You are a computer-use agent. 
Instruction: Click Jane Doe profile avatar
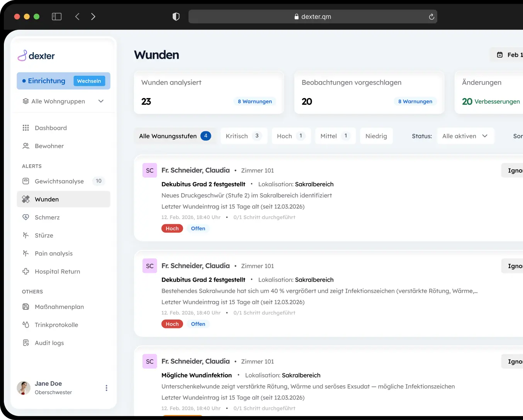coord(24,388)
